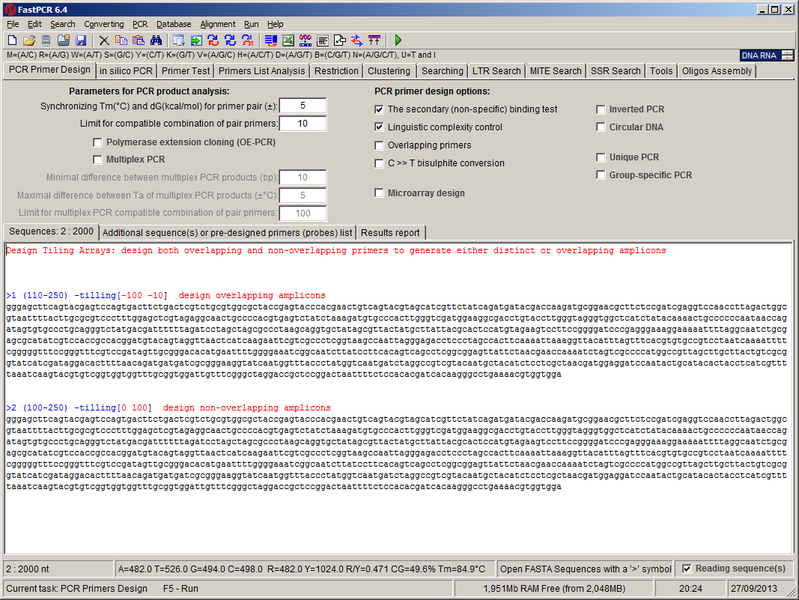Click the document with arrow icon
Image resolution: width=799 pixels, height=600 pixels.
click(339, 40)
